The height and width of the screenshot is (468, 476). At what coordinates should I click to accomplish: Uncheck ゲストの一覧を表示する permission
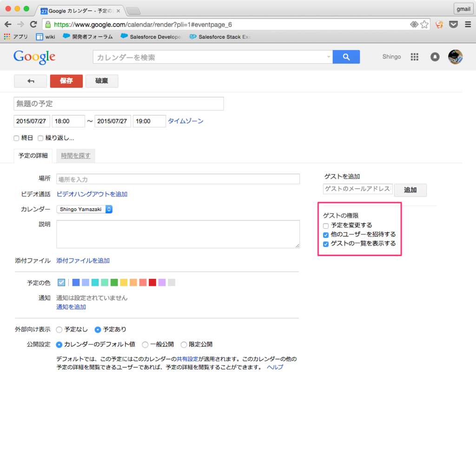(325, 244)
